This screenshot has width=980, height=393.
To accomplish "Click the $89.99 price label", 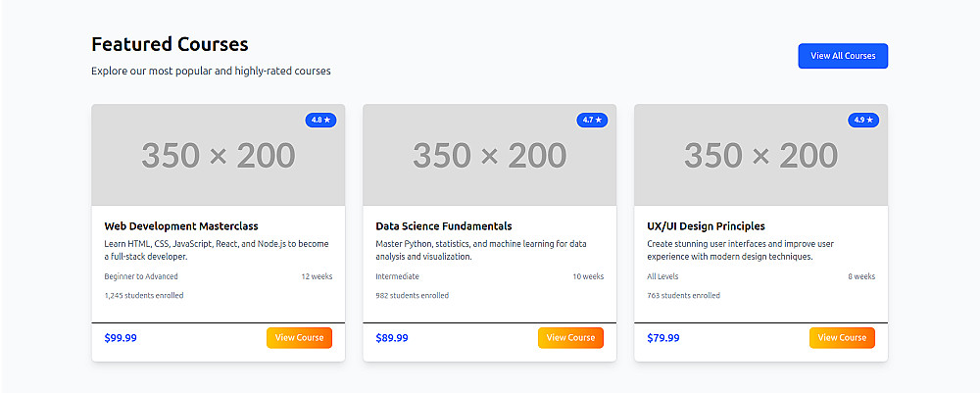I will [392, 338].
